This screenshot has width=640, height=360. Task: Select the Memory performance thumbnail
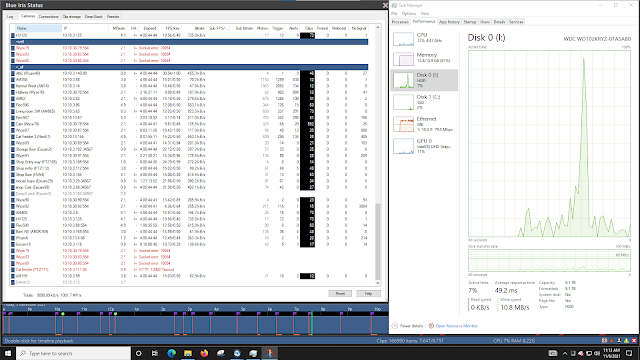click(x=424, y=59)
